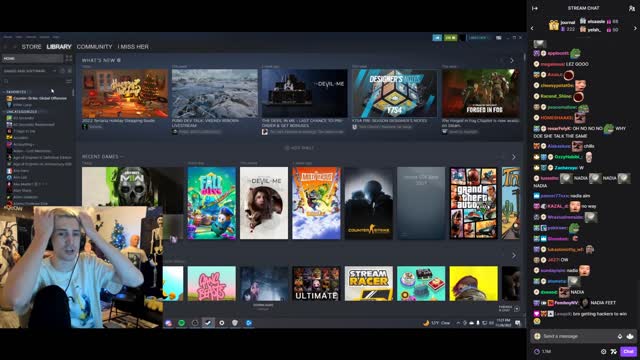Open the Games and Software filter dropdown

click(x=29, y=71)
